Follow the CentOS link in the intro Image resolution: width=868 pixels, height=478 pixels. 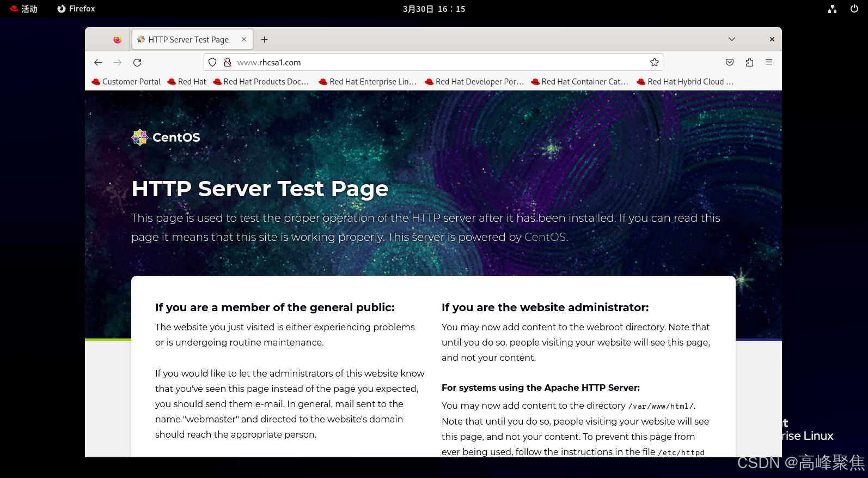pos(545,237)
